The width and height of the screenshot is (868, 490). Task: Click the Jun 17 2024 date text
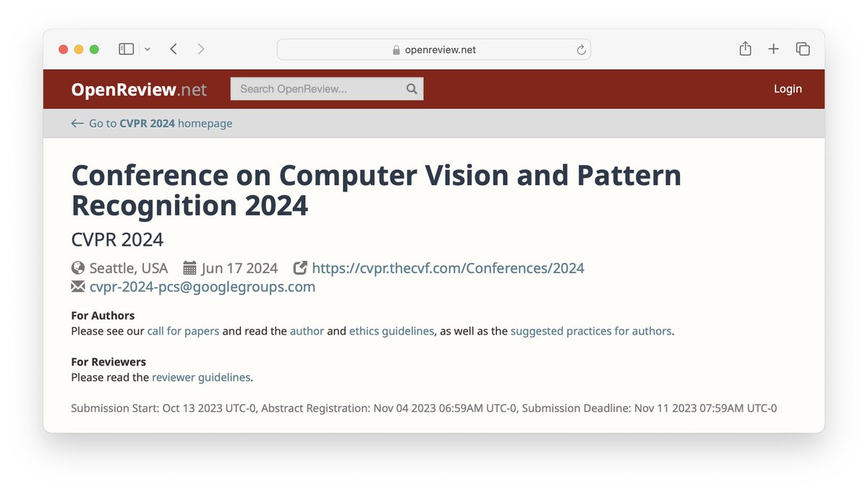point(239,268)
